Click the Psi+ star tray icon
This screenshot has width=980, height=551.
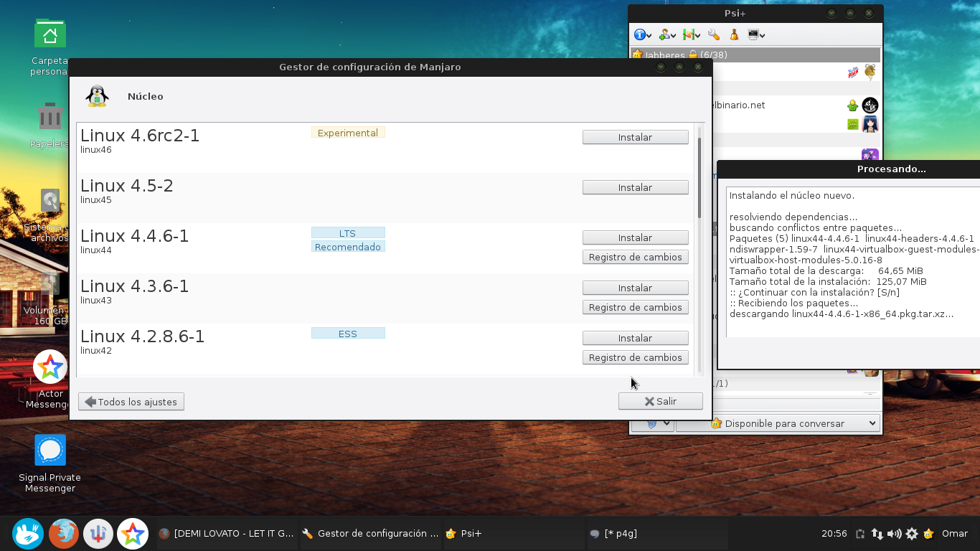(929, 534)
